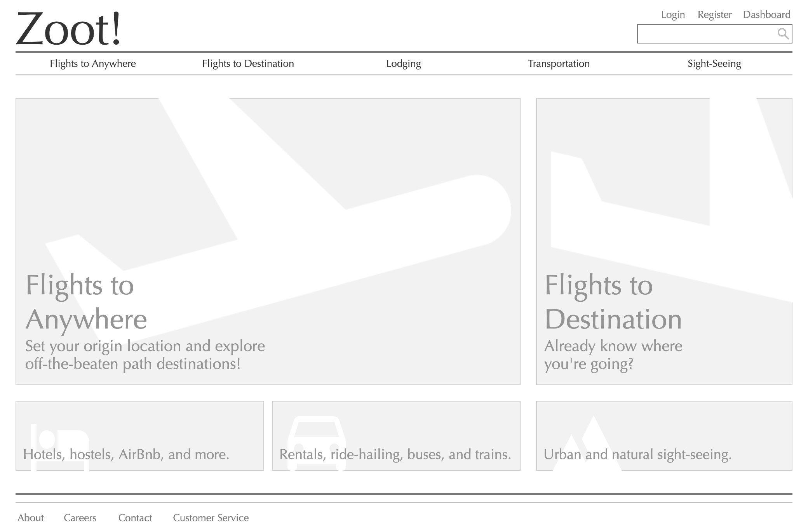Open the Transportation navigation item
The width and height of the screenshot is (808, 532).
(559, 64)
